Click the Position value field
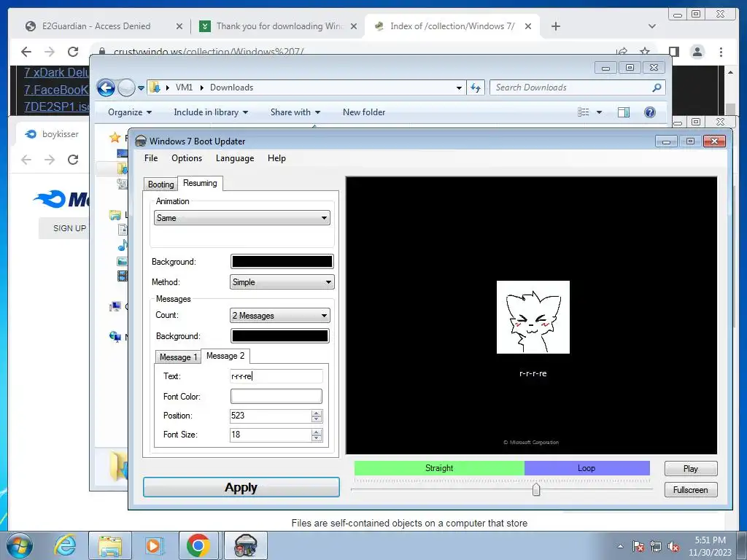747x560 pixels. coord(271,416)
